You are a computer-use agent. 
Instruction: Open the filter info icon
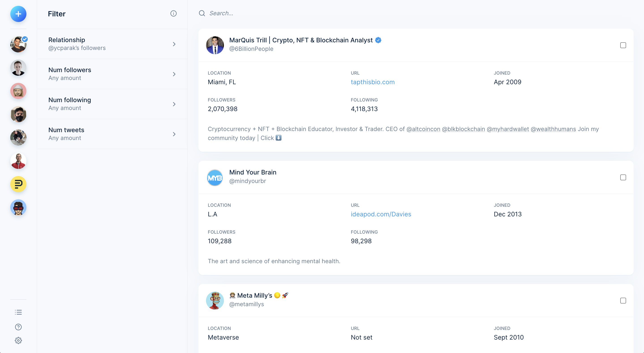(x=173, y=13)
